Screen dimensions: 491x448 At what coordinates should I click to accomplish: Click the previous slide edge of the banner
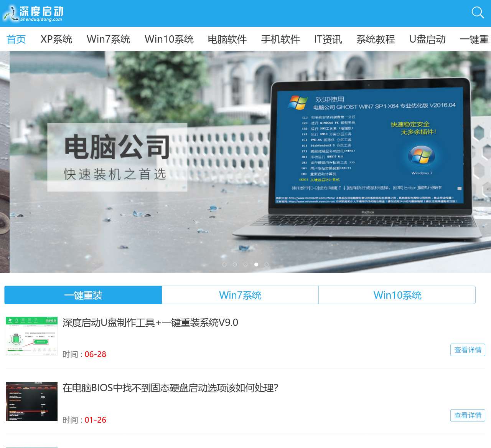(x=5, y=162)
